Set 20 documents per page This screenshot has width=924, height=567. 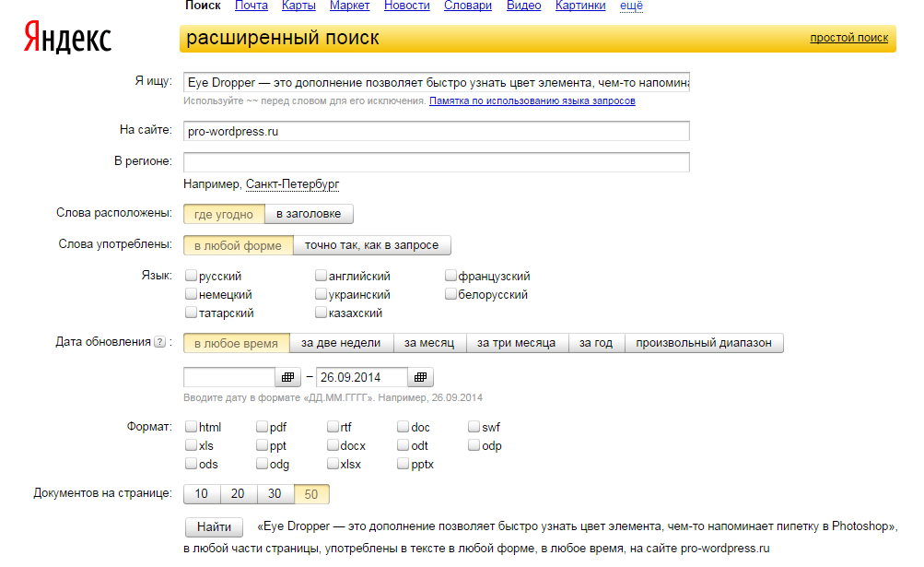click(238, 494)
